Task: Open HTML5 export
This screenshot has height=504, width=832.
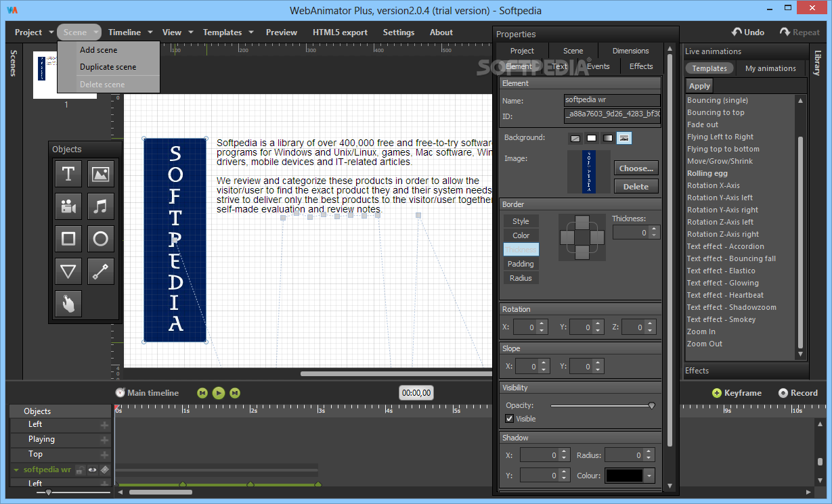Action: coord(341,32)
